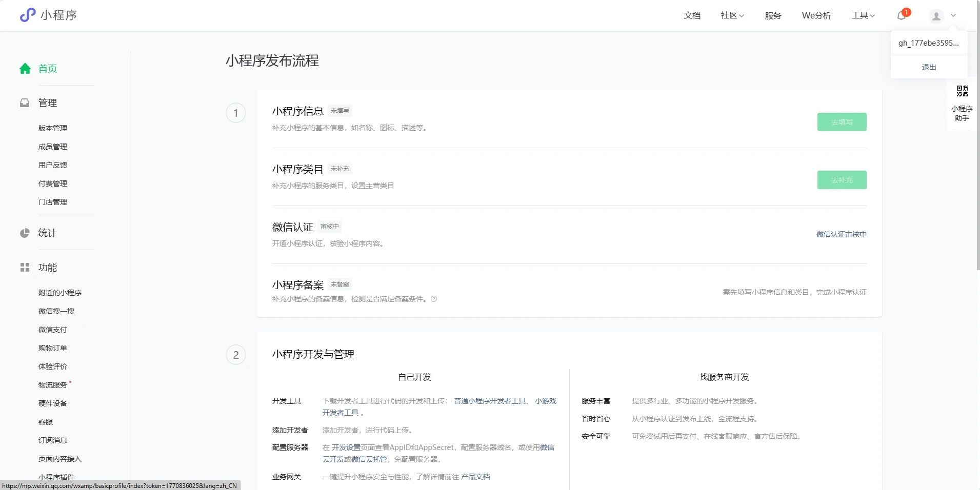Screen dimensions: 980x490
Task: Click the 首页 home icon
Action: click(25, 69)
